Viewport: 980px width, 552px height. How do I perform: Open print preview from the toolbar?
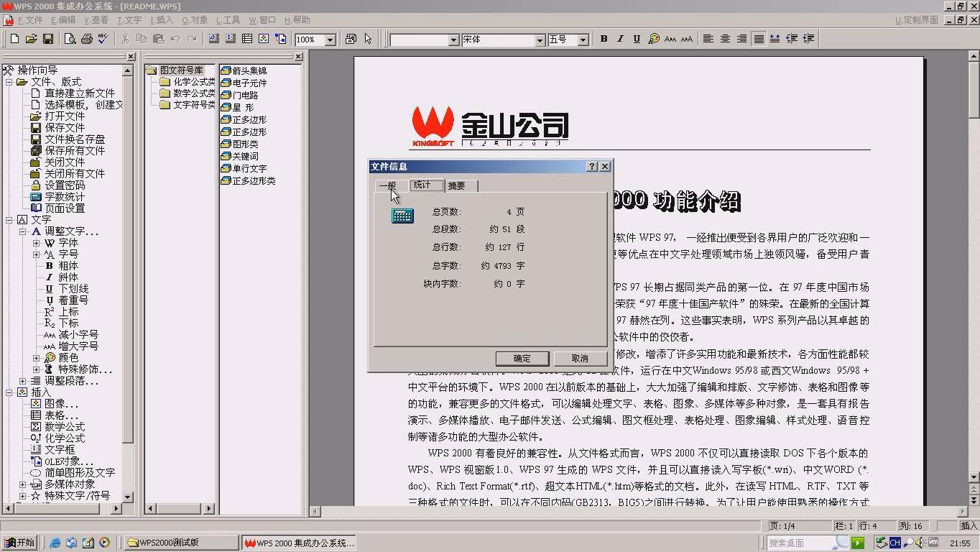(70, 39)
